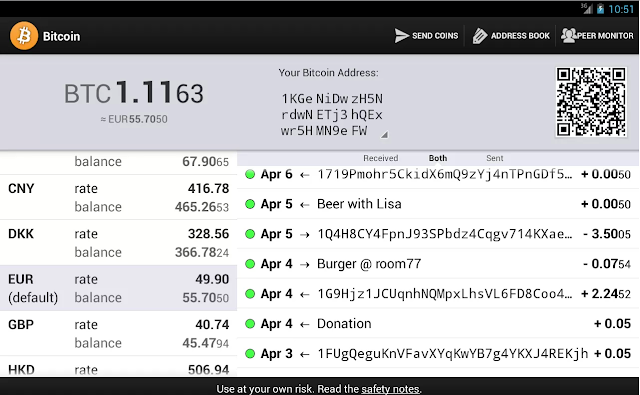Open the Burger @ room77 transaction
Viewport: 640px width, 395px height.
click(x=438, y=264)
